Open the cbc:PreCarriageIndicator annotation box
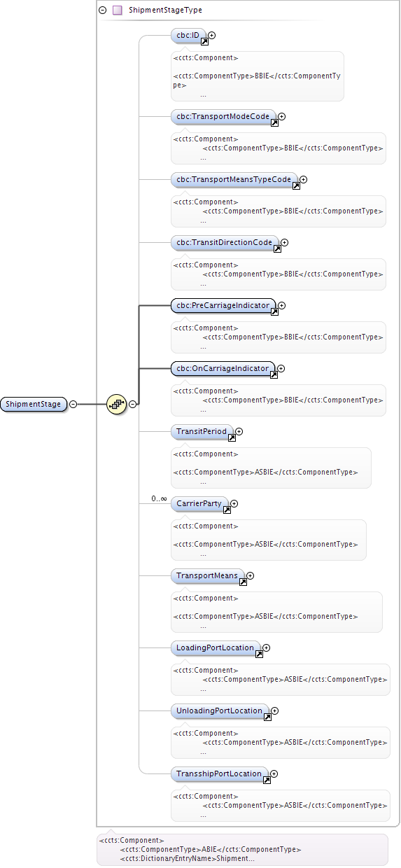Viewport: 401px width, 868px height. [278, 337]
